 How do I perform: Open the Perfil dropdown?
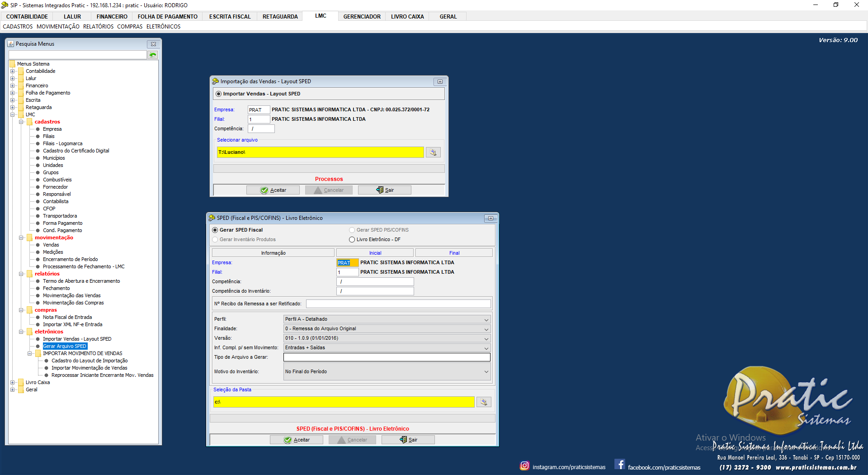pos(486,319)
